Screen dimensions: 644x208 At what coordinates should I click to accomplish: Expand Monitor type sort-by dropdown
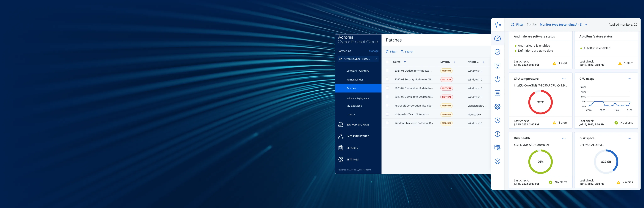pos(563,24)
